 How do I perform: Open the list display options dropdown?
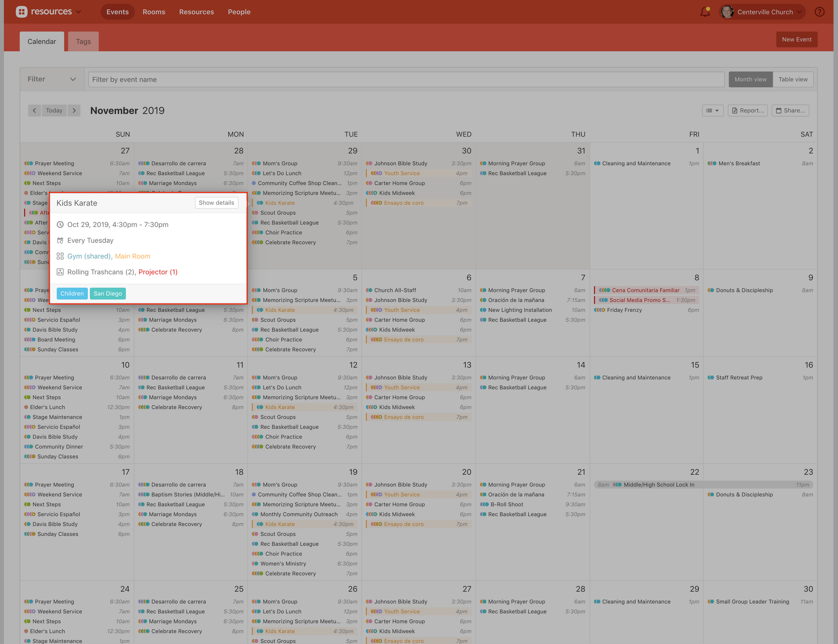pos(712,111)
